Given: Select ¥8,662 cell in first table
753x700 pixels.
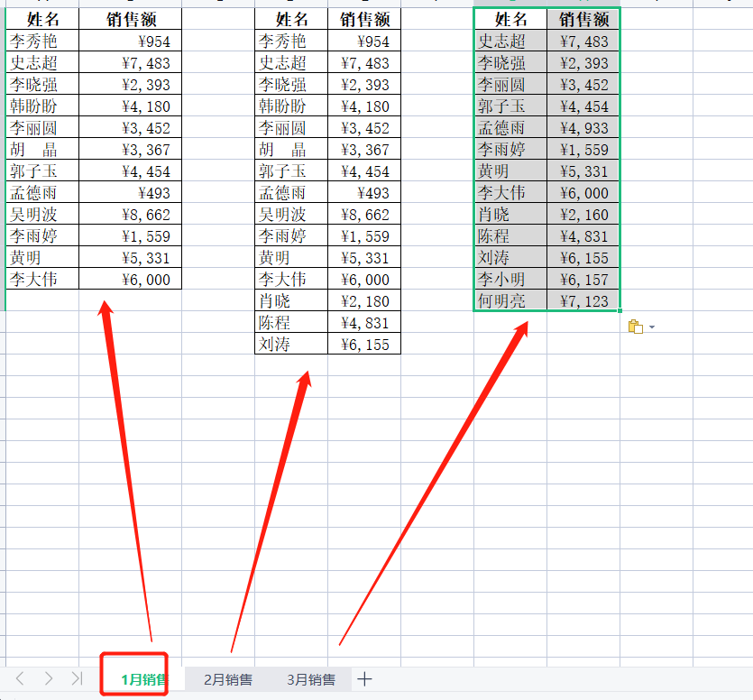Looking at the screenshot, I should [130, 214].
